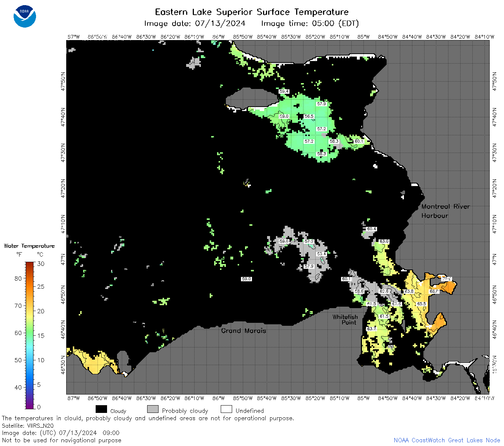Click the 0 tick on Celsius scale
504x446 pixels.
[x=39, y=407]
